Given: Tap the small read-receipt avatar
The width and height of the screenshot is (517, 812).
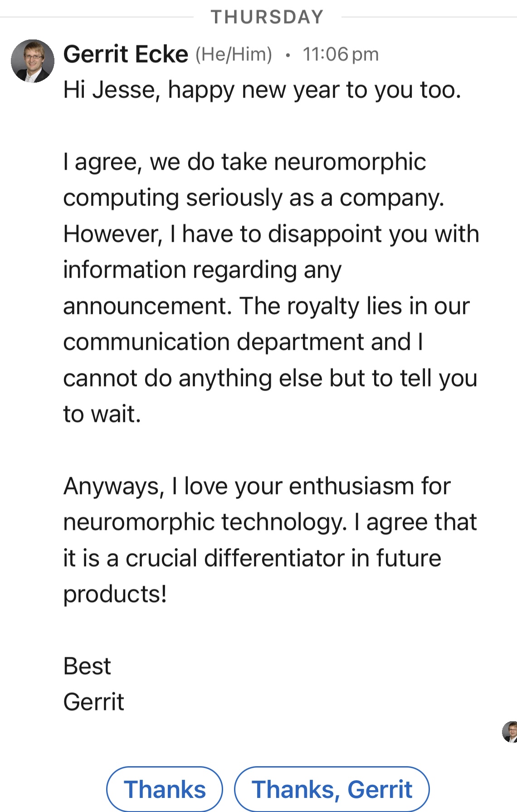Looking at the screenshot, I should tap(510, 731).
